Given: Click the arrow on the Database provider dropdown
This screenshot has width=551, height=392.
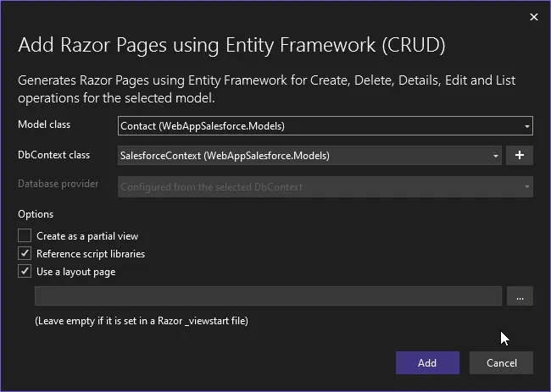Looking at the screenshot, I should tap(526, 186).
